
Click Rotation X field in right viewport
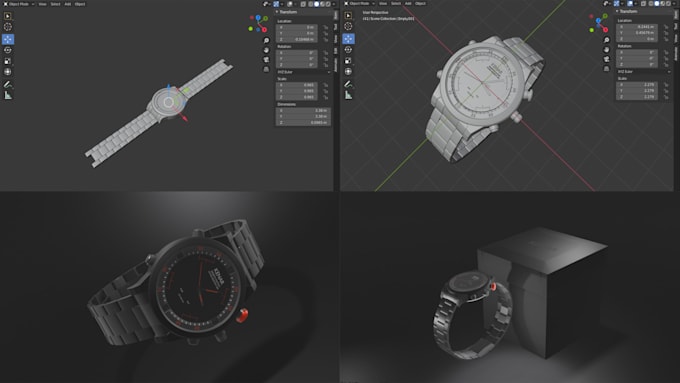click(x=637, y=52)
